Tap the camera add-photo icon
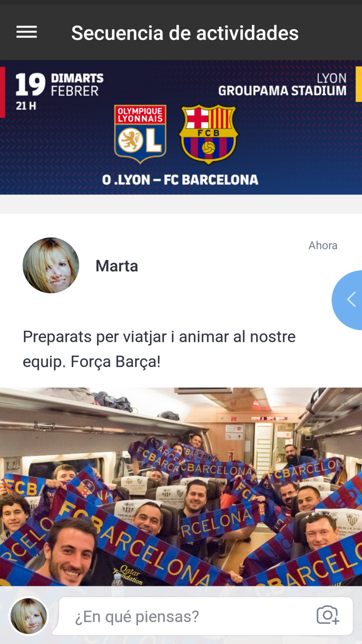 pos(328,615)
